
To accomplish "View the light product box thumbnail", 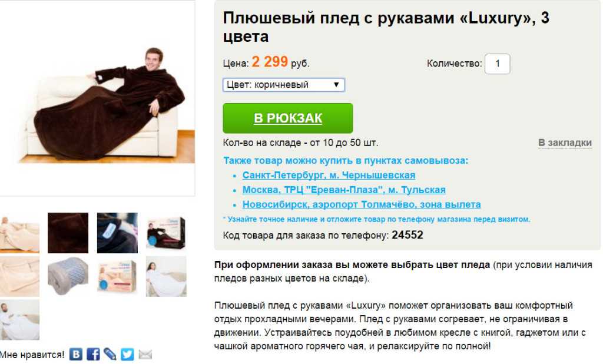I will 117,276.
